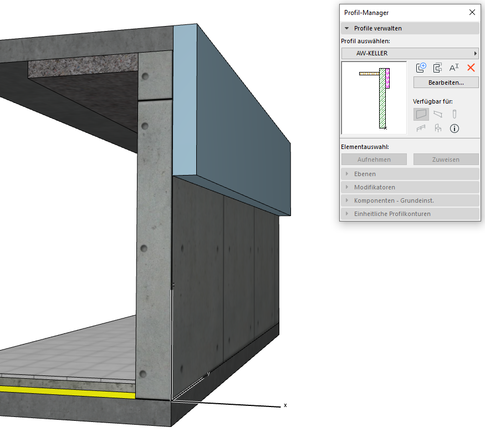This screenshot has width=485, height=448.
Task: Toggle beam availability for the profile
Action: (x=438, y=114)
